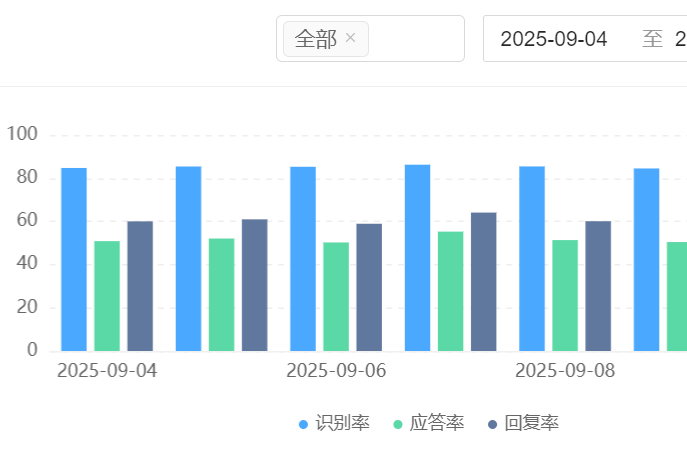The height and width of the screenshot is (464, 687).
Task: Pick the green 应答率 bar for 2025-09-08
Action: click(x=565, y=296)
